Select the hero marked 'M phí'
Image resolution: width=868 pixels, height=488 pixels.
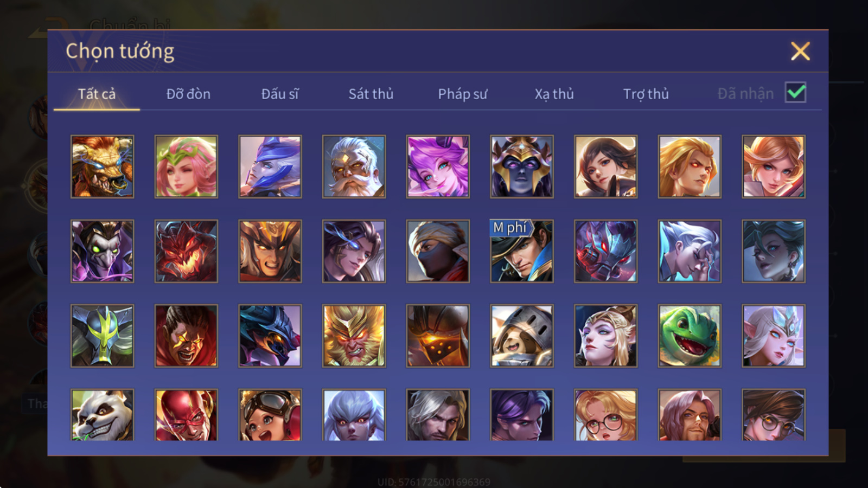tap(522, 251)
